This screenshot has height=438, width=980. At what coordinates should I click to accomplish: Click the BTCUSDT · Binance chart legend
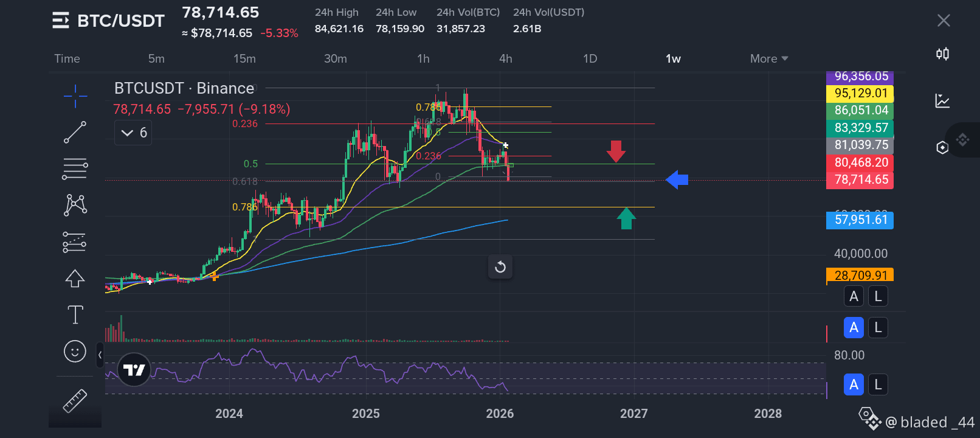[184, 88]
